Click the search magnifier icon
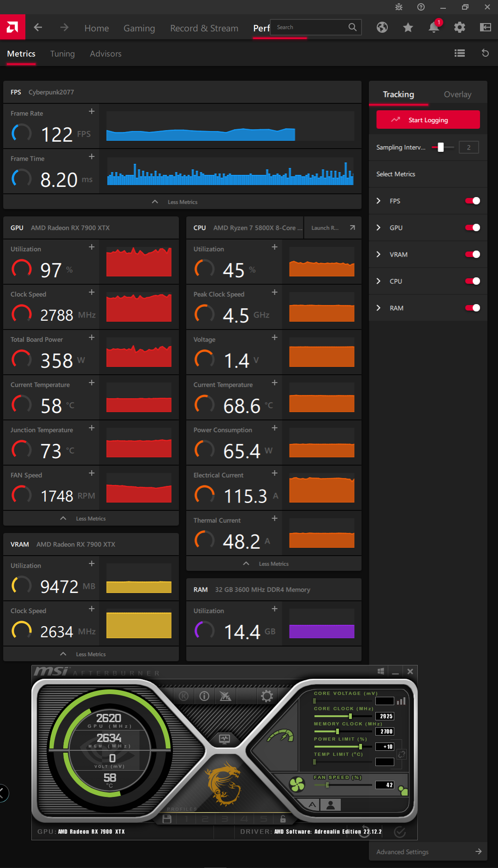The width and height of the screenshot is (498, 868). point(352,27)
